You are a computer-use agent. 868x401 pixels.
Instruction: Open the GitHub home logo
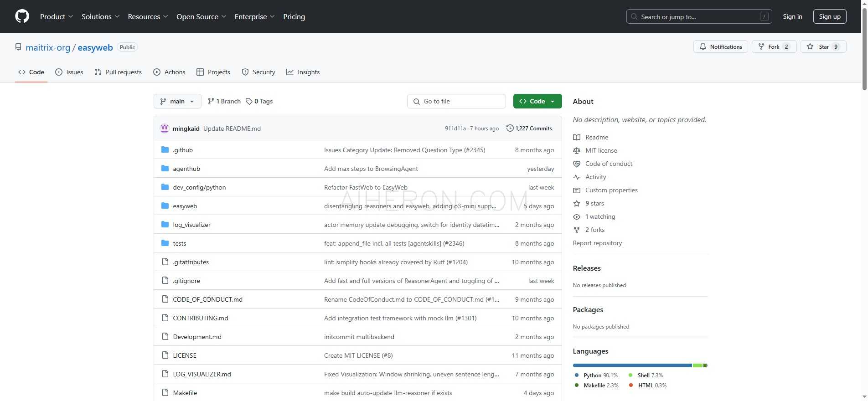[x=22, y=16]
